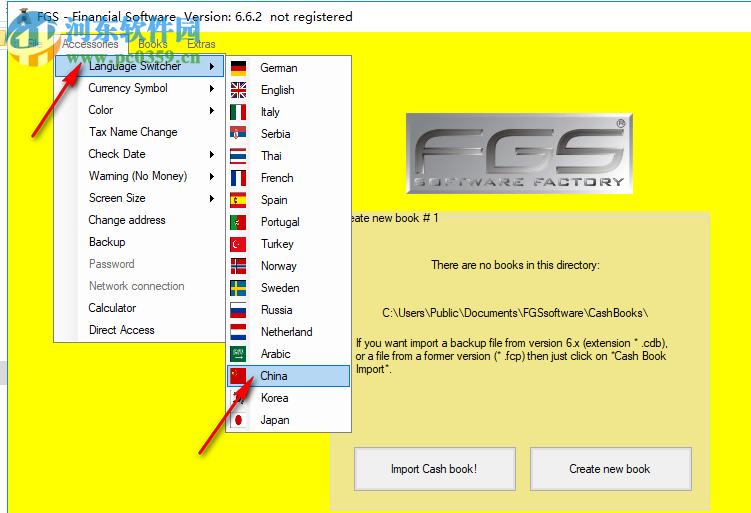The height and width of the screenshot is (513, 751).
Task: Click the Netherland flag icon
Action: [238, 332]
